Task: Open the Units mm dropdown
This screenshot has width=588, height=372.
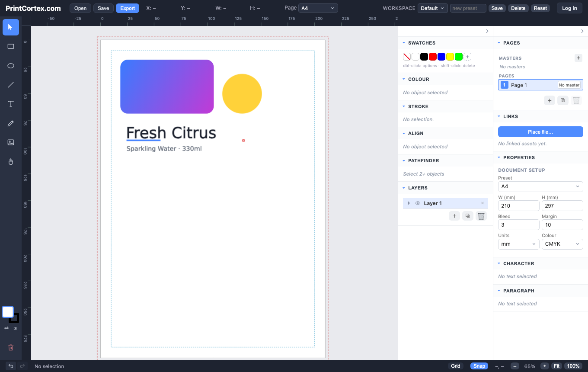Action: coord(519,244)
